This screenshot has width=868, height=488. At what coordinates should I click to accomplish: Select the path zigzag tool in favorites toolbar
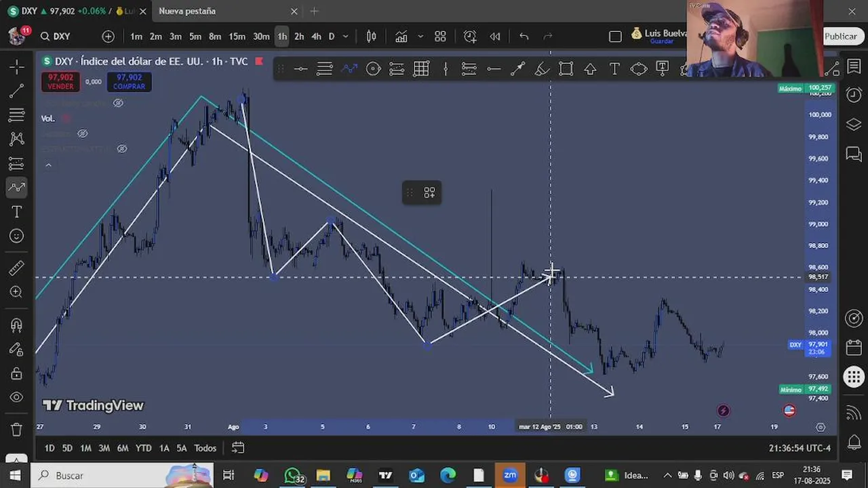tap(349, 68)
